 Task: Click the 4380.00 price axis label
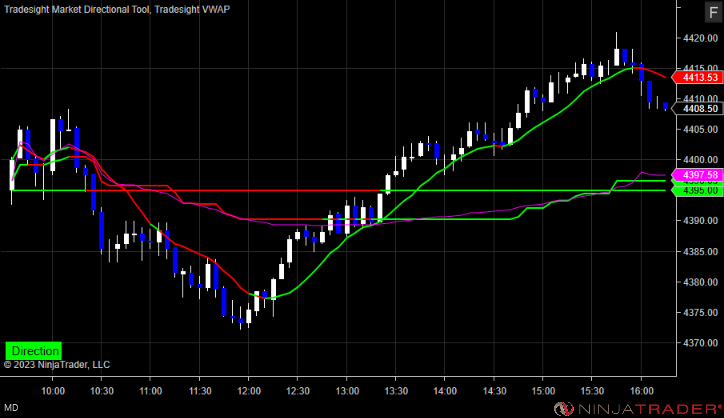coord(700,282)
